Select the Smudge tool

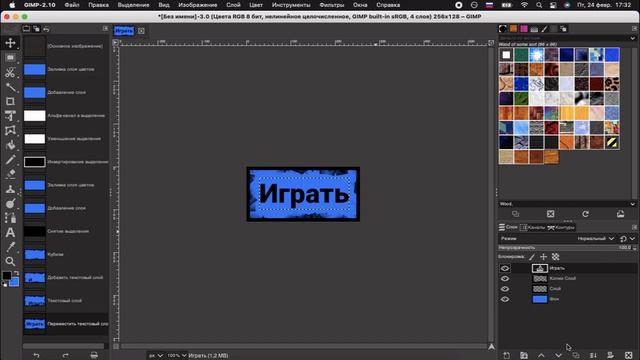click(x=10, y=203)
